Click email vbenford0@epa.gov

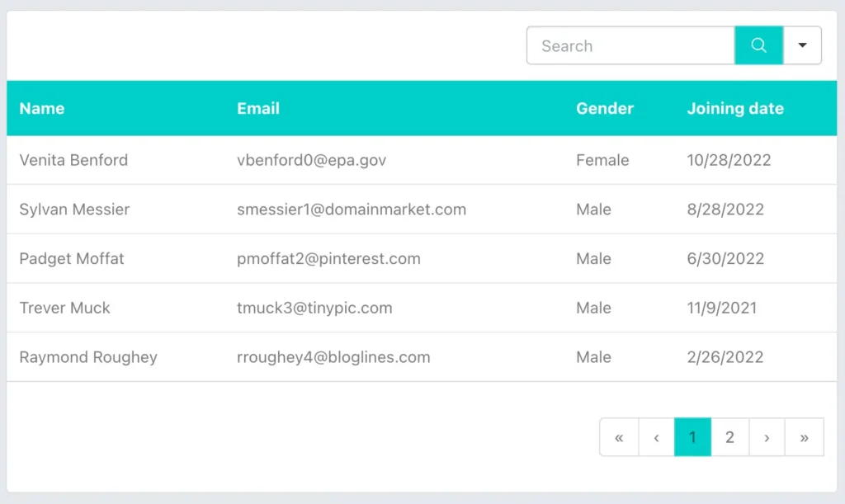[311, 160]
